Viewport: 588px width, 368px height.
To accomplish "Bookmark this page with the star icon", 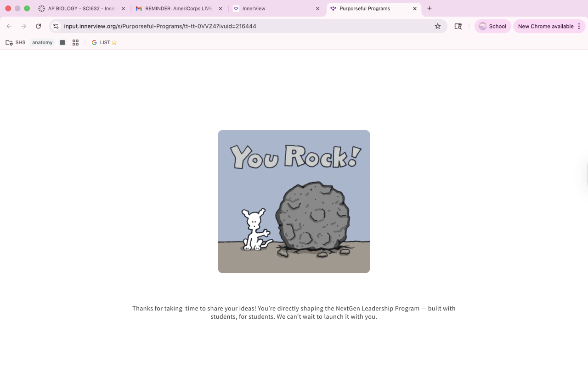I will (438, 26).
